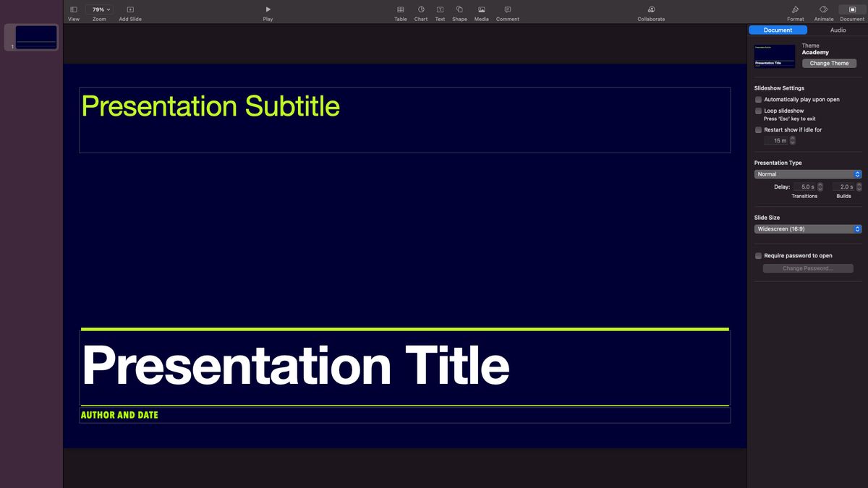Screen dimensions: 868x488
Task: Click the Change Theme button
Action: click(x=829, y=63)
